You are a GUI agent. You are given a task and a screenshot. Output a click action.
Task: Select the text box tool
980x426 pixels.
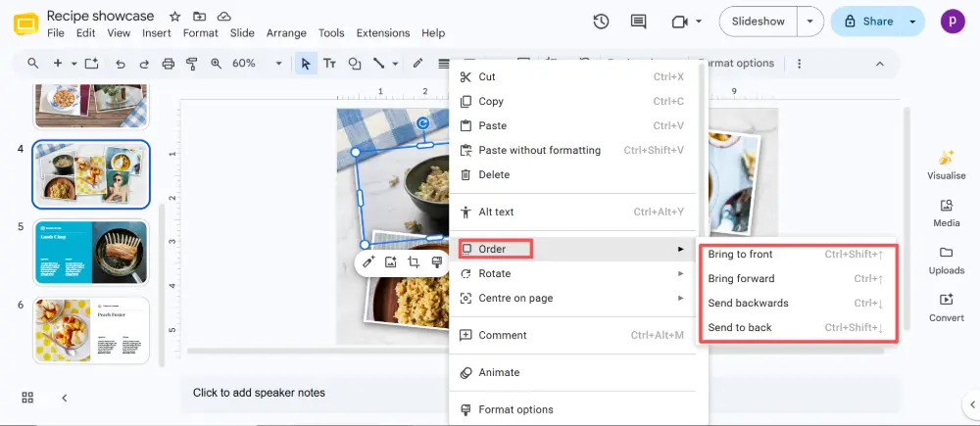point(329,63)
